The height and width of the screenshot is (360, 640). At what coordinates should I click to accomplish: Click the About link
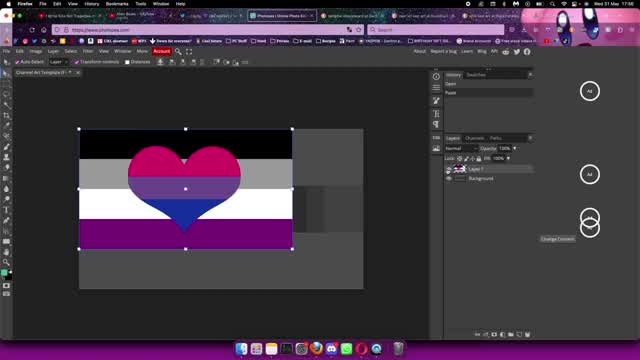420,51
